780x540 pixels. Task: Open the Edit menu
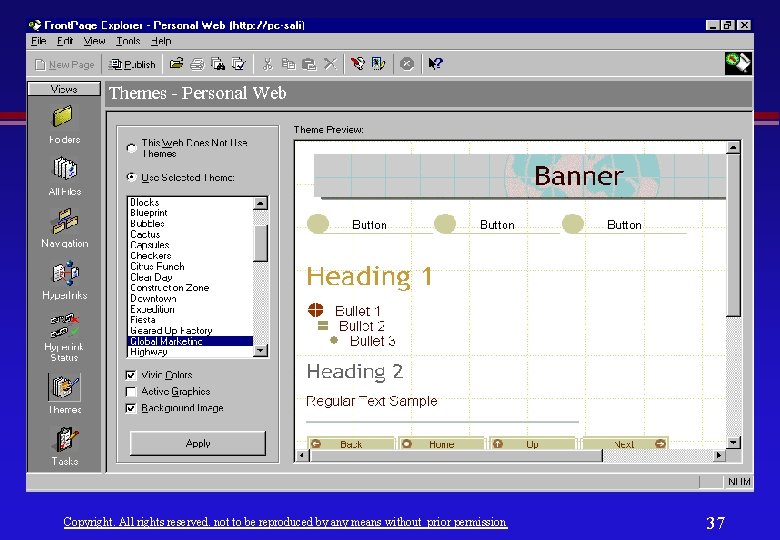point(65,41)
